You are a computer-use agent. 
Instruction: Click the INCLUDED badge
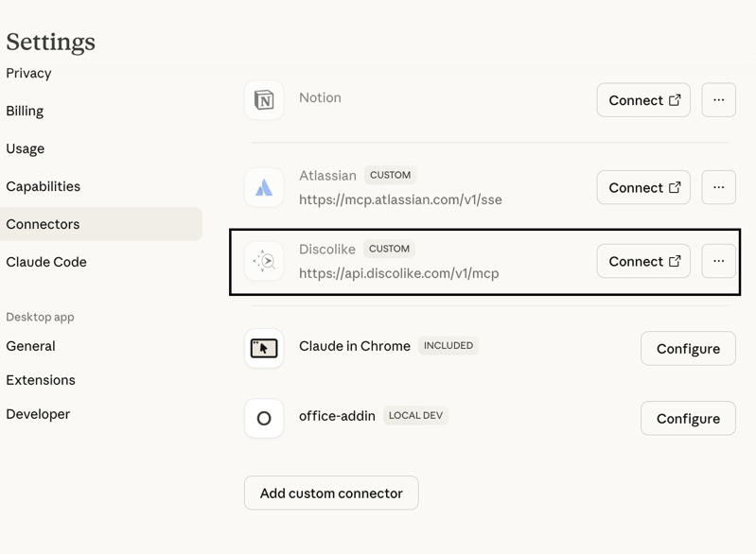[x=448, y=345]
